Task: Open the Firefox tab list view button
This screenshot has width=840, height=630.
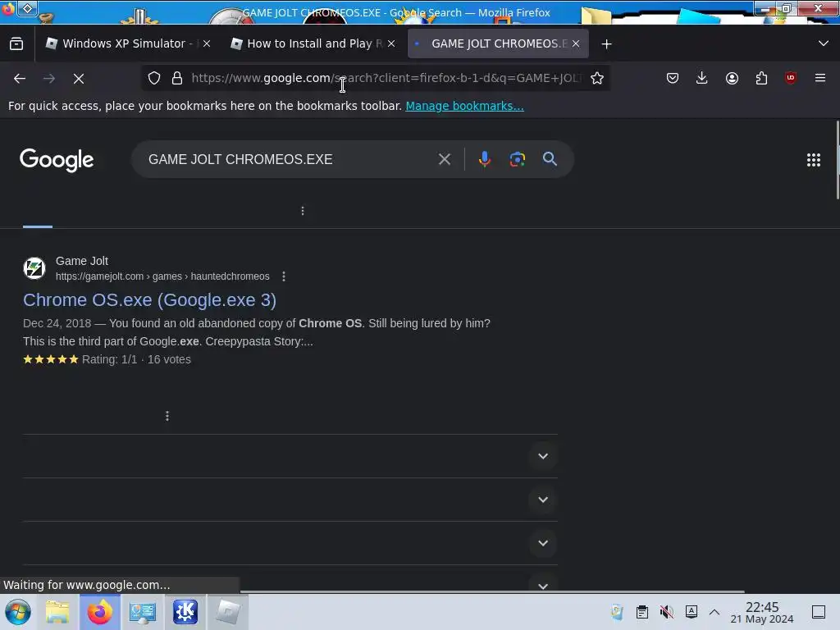Action: [16, 44]
